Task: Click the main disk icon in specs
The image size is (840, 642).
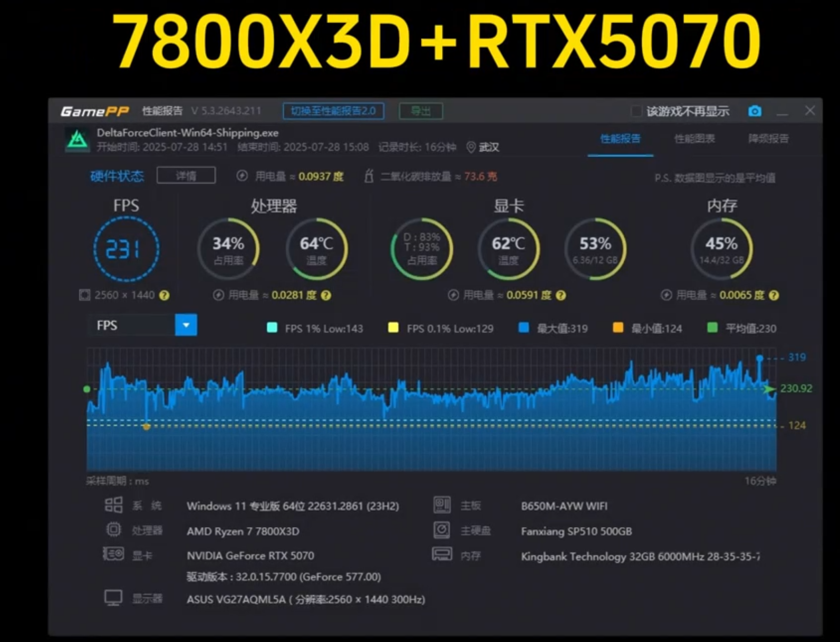Action: 442,530
